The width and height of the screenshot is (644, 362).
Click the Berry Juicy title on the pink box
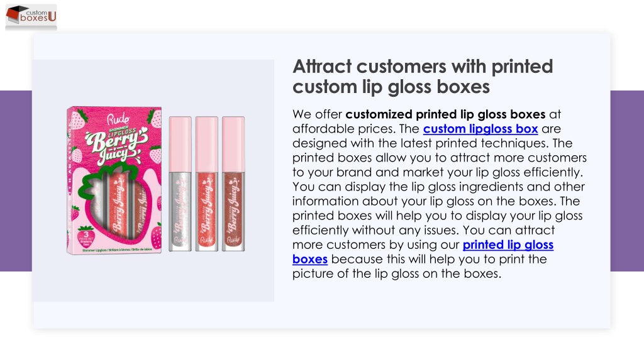pyautogui.click(x=116, y=146)
